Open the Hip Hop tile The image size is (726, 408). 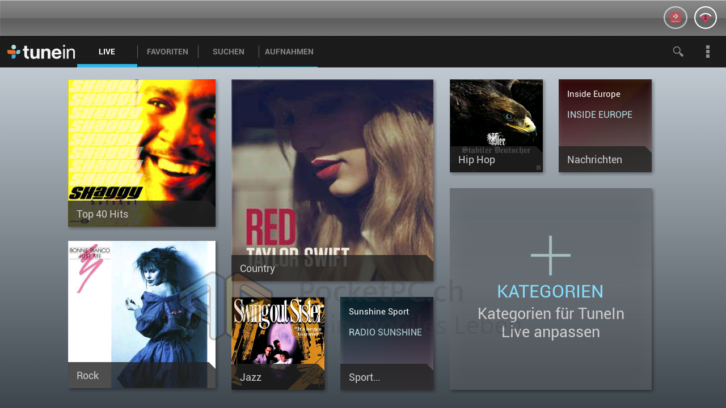(x=496, y=126)
